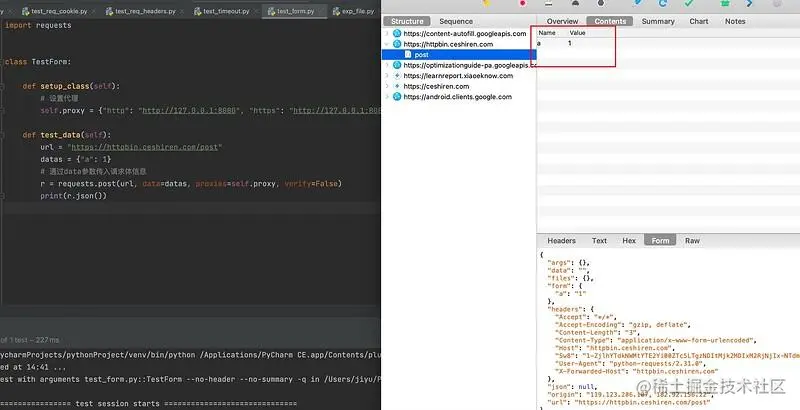
Task: Expand content-autofill.googleapis.com tree node
Action: point(387,33)
